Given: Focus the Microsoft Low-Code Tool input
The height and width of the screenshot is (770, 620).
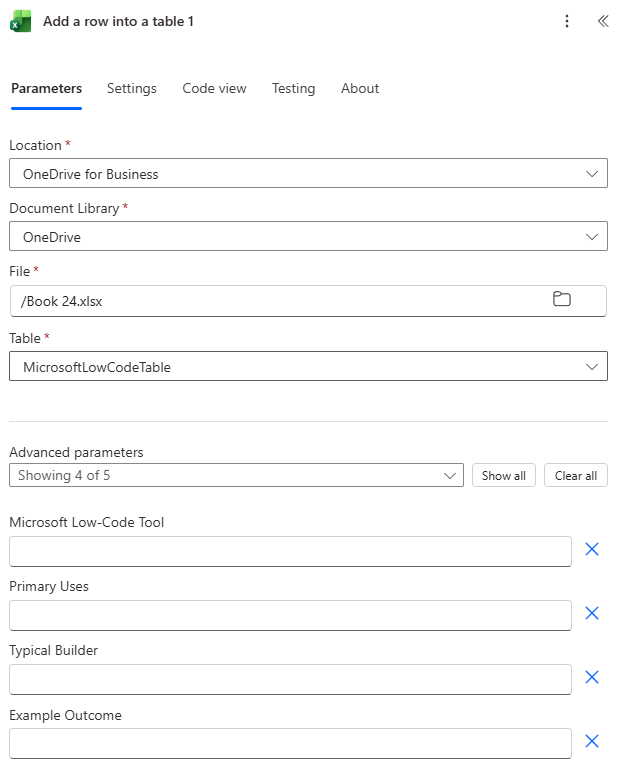Looking at the screenshot, I should tap(290, 551).
